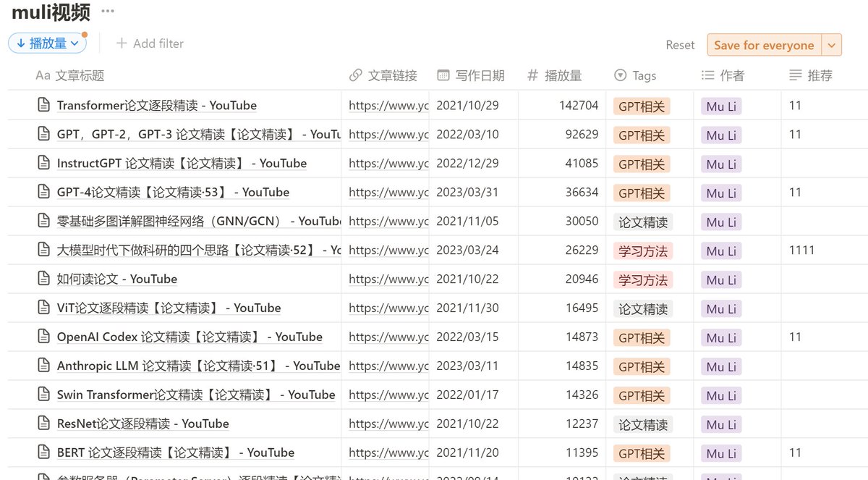
Task: Select the GPT相关 tag on GPT-4论文精读 row
Action: pyautogui.click(x=641, y=193)
